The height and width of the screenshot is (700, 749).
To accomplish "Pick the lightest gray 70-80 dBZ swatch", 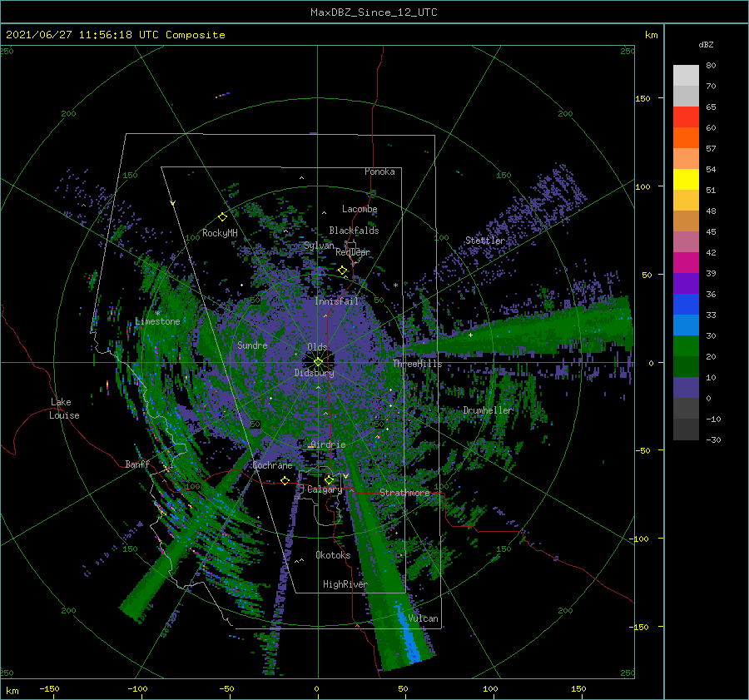I will coord(686,76).
